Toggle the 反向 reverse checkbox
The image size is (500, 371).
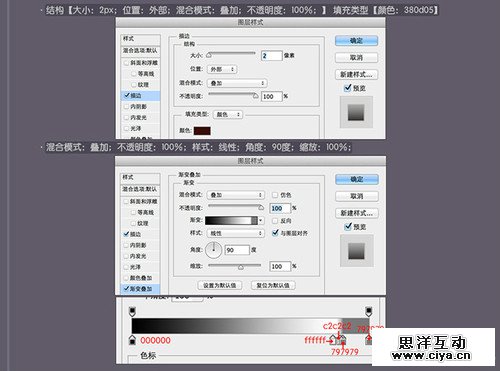(x=275, y=221)
